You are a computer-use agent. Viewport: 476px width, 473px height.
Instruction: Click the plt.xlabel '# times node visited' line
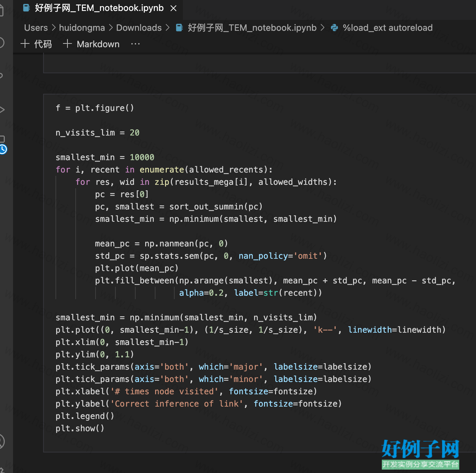[186, 392]
